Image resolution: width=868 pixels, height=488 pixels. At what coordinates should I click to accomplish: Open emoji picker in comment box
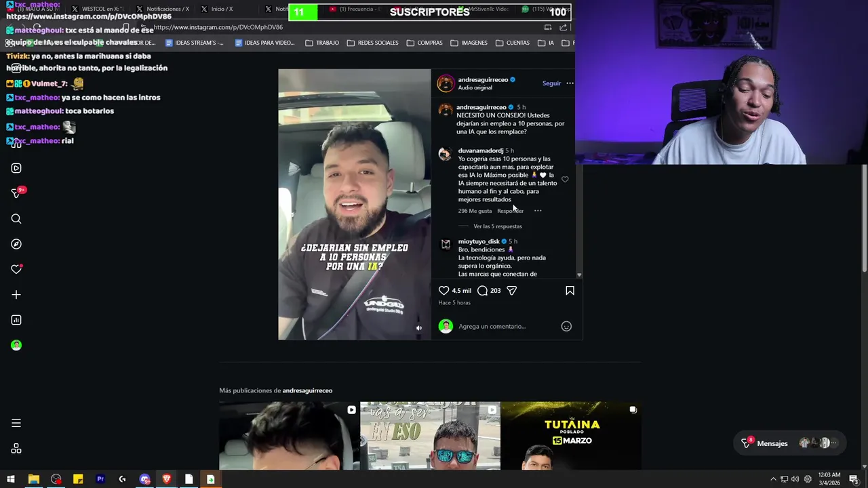coord(566,326)
